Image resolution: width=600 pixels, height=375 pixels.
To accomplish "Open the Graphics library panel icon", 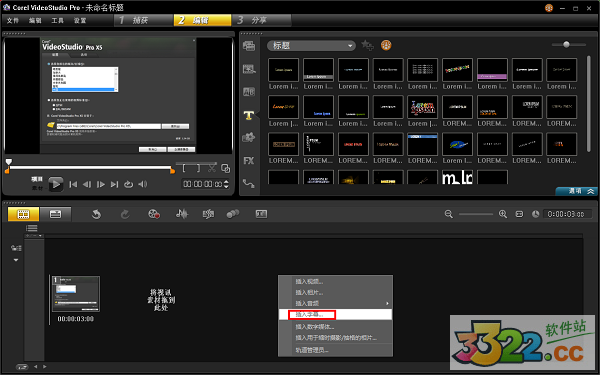I will pyautogui.click(x=249, y=138).
